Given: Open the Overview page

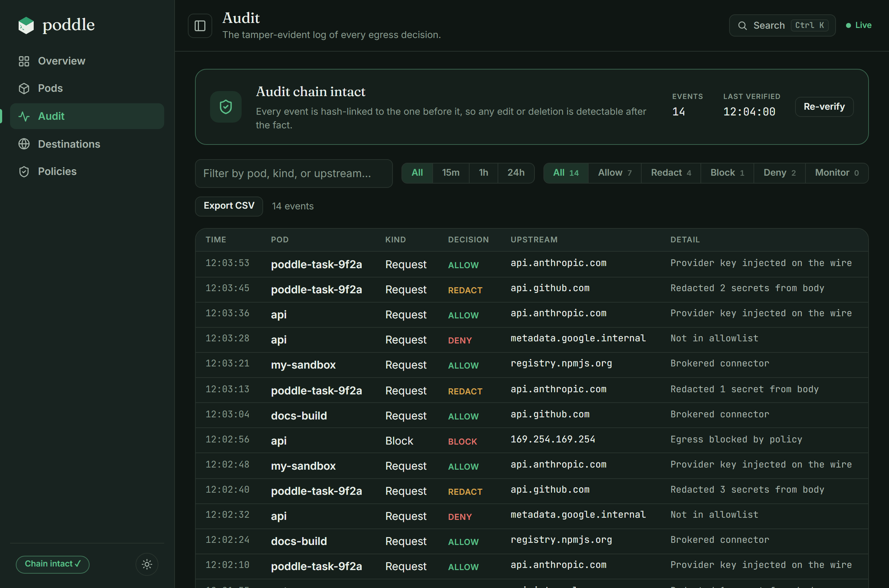Looking at the screenshot, I should click(87, 61).
